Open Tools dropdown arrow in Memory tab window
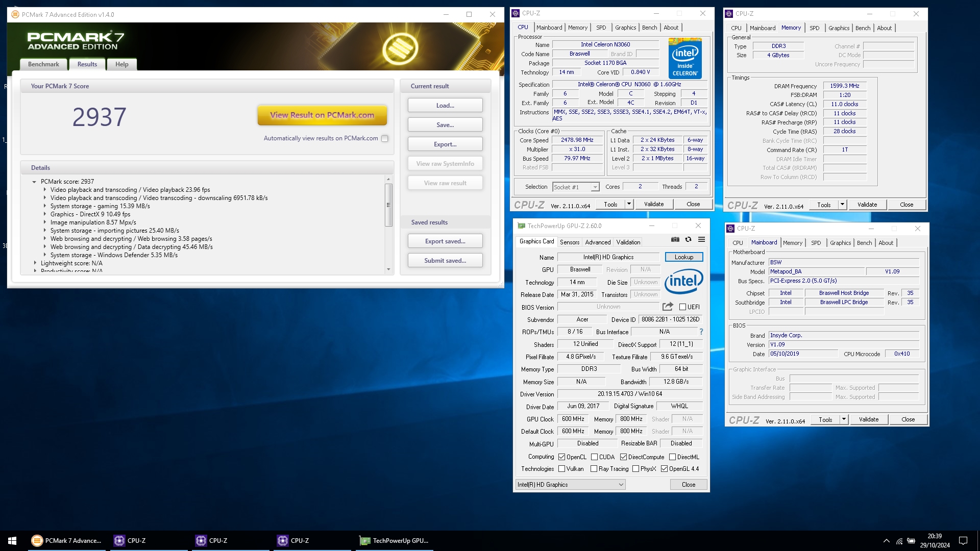 842,205
